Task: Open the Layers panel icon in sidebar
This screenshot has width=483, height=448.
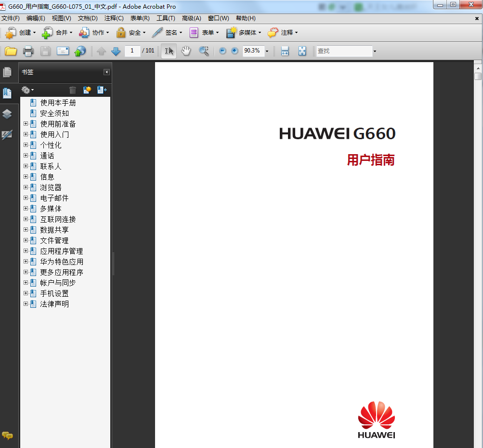Action: pos(7,114)
